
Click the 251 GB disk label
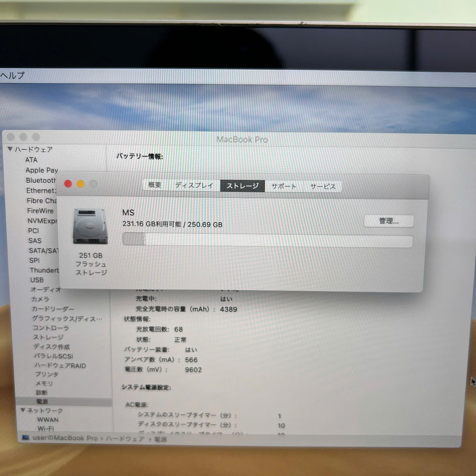pyautogui.click(x=91, y=256)
